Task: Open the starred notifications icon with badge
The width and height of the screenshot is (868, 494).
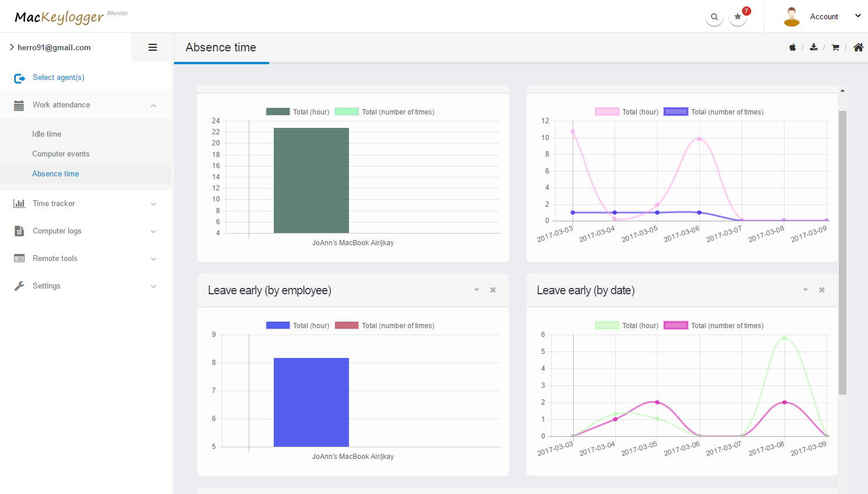Action: coord(738,17)
